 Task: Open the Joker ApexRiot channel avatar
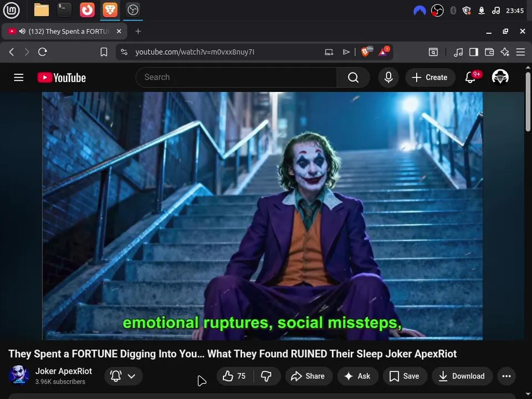coord(19,376)
